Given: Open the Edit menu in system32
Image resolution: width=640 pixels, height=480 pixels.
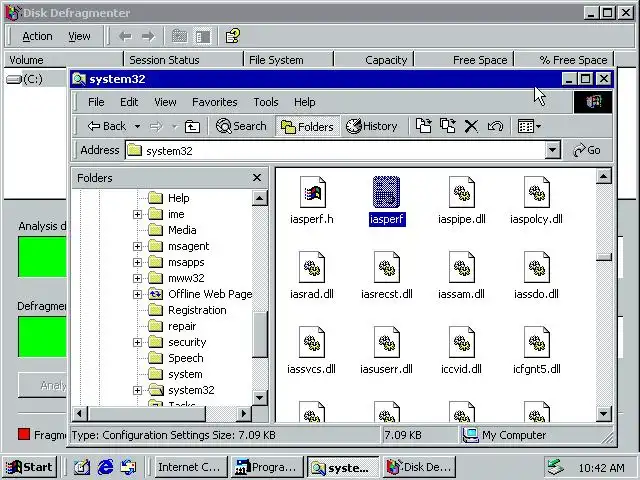Looking at the screenshot, I should pyautogui.click(x=129, y=102).
